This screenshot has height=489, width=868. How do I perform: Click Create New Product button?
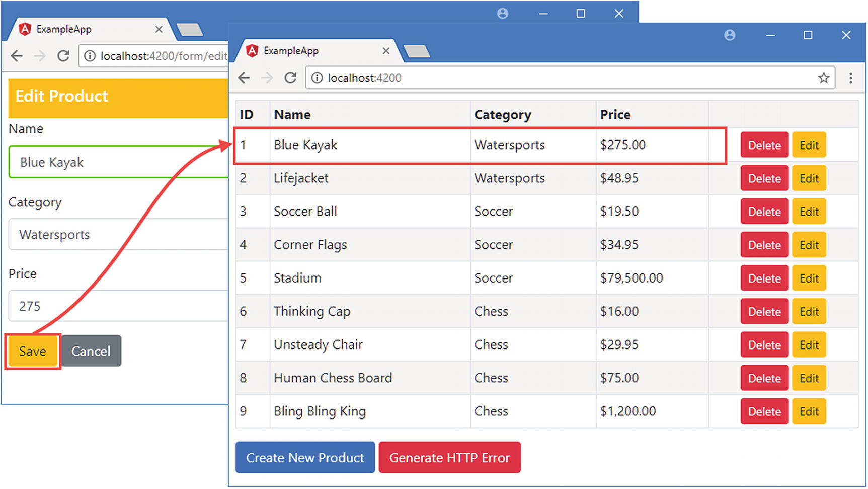tap(305, 457)
